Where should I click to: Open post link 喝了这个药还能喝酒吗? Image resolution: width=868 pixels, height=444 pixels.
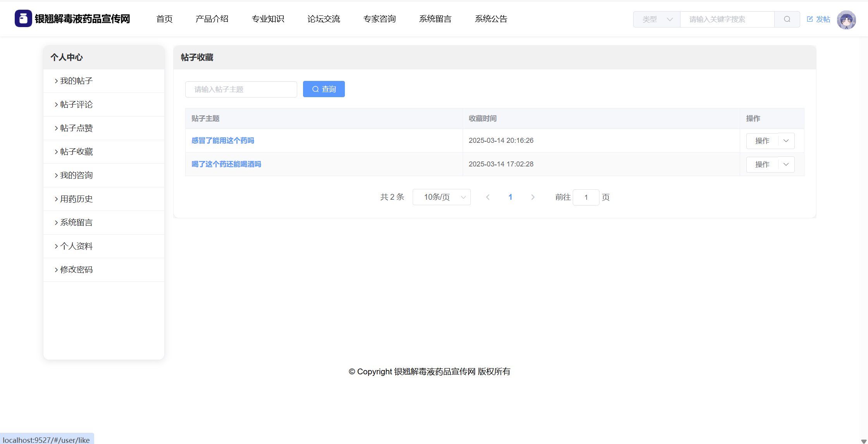coord(226,164)
